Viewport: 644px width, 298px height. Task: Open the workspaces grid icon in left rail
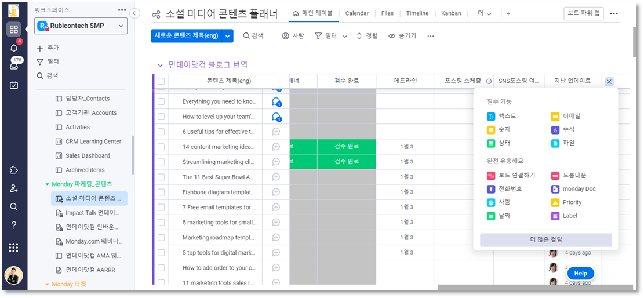tap(13, 29)
